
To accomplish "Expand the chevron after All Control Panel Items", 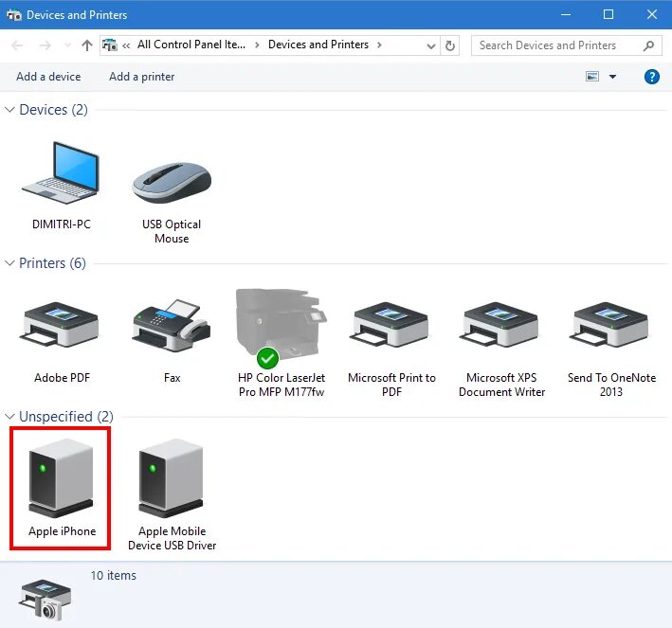I will coord(257,45).
